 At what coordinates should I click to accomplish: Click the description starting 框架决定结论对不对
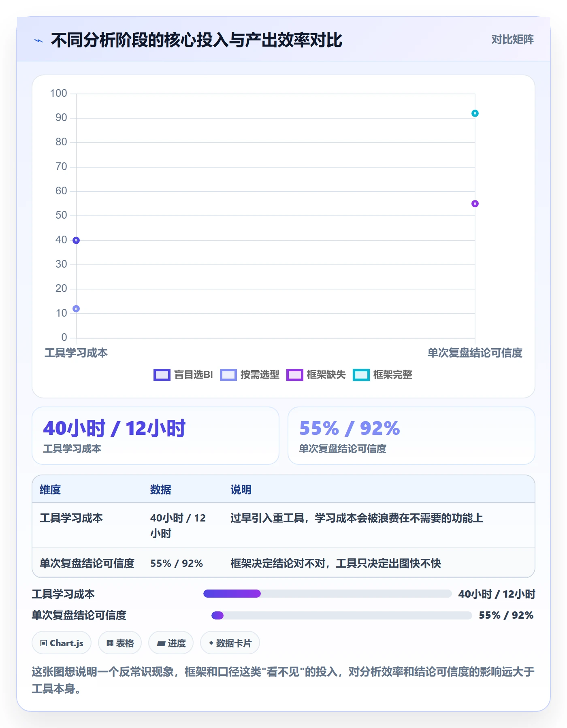(x=336, y=563)
